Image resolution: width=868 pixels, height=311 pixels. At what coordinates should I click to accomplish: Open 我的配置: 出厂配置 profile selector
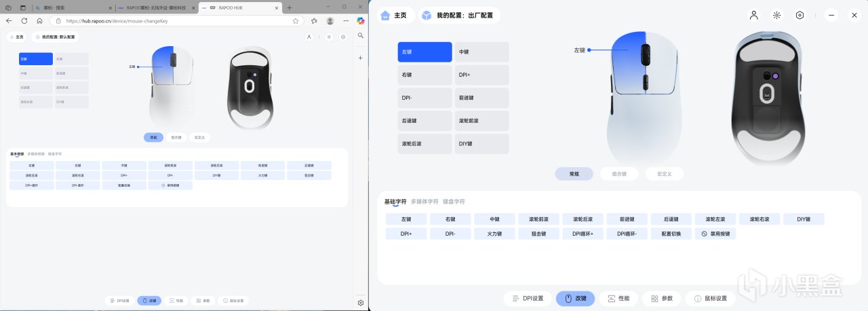click(x=460, y=15)
